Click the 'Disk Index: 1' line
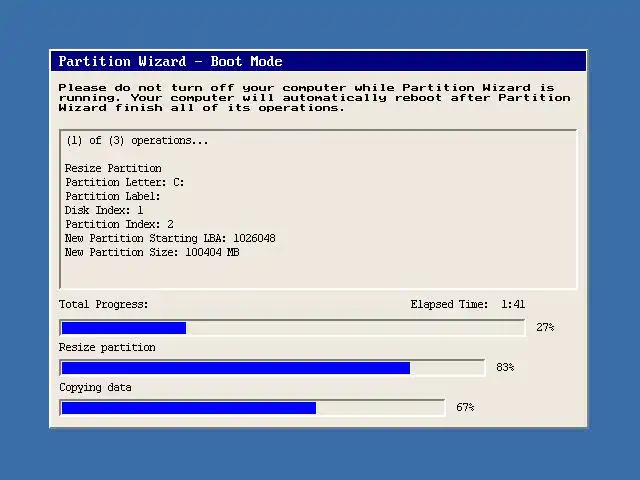 pos(104,210)
